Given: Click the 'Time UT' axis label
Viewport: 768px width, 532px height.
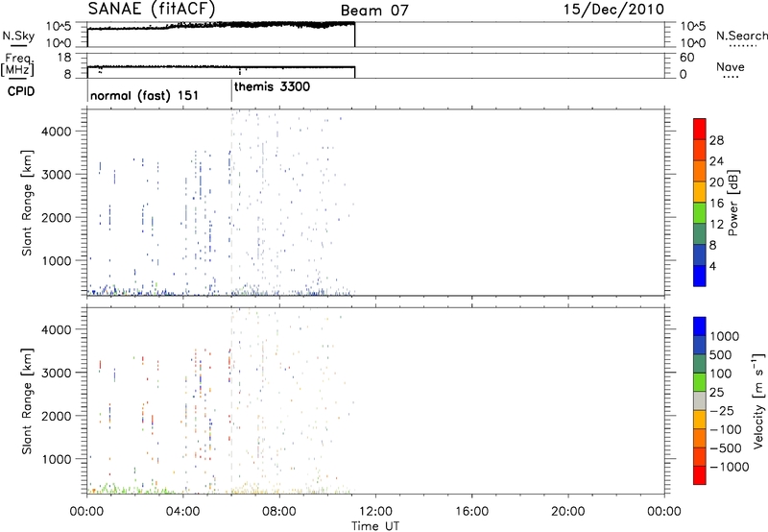Looking at the screenshot, I should pos(375,526).
